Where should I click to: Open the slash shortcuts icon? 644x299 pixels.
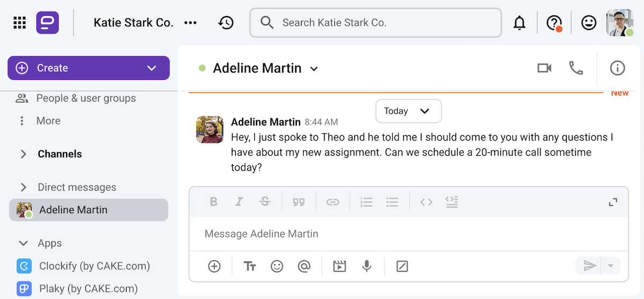click(x=402, y=266)
